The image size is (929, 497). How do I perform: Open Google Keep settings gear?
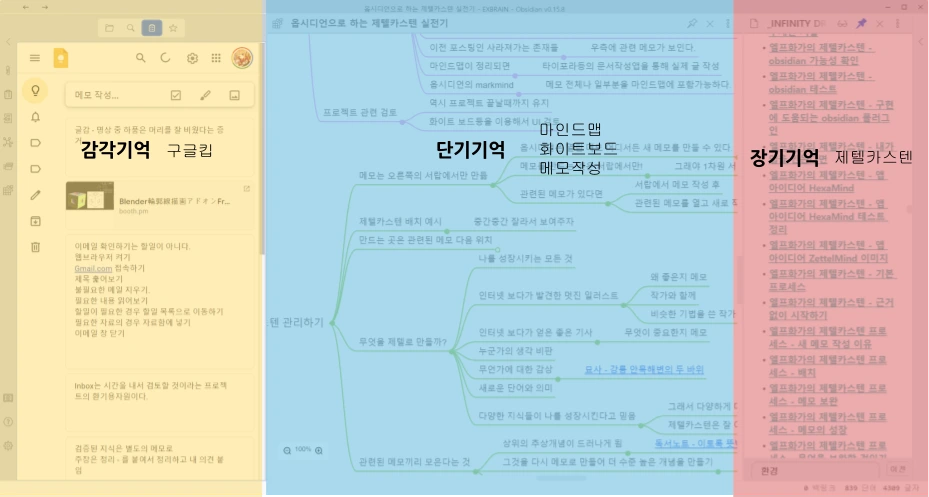(192, 58)
